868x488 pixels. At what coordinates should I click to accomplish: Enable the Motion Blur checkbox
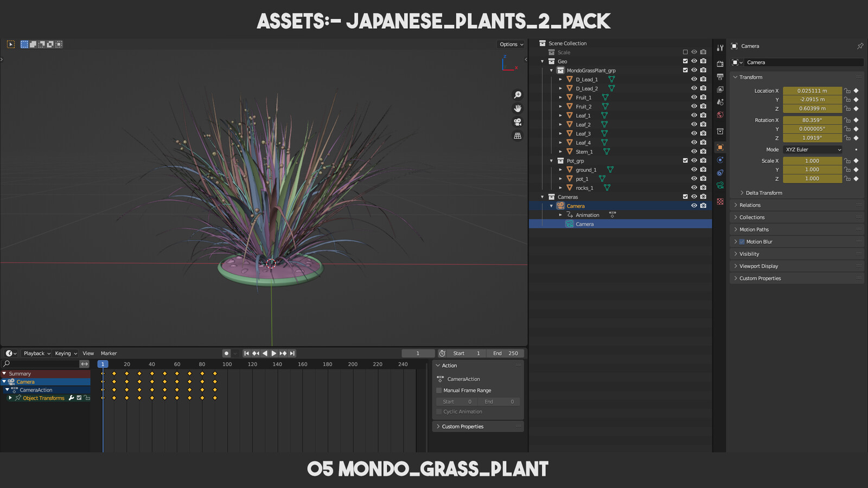click(x=742, y=242)
